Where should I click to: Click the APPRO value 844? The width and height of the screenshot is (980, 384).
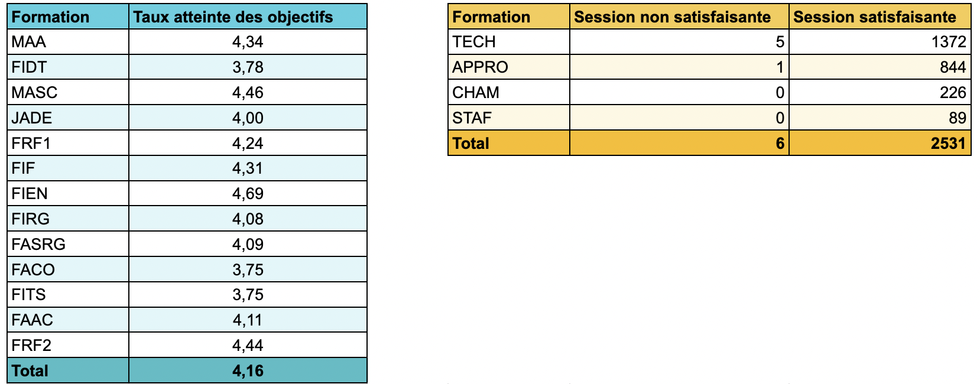pyautogui.click(x=880, y=67)
